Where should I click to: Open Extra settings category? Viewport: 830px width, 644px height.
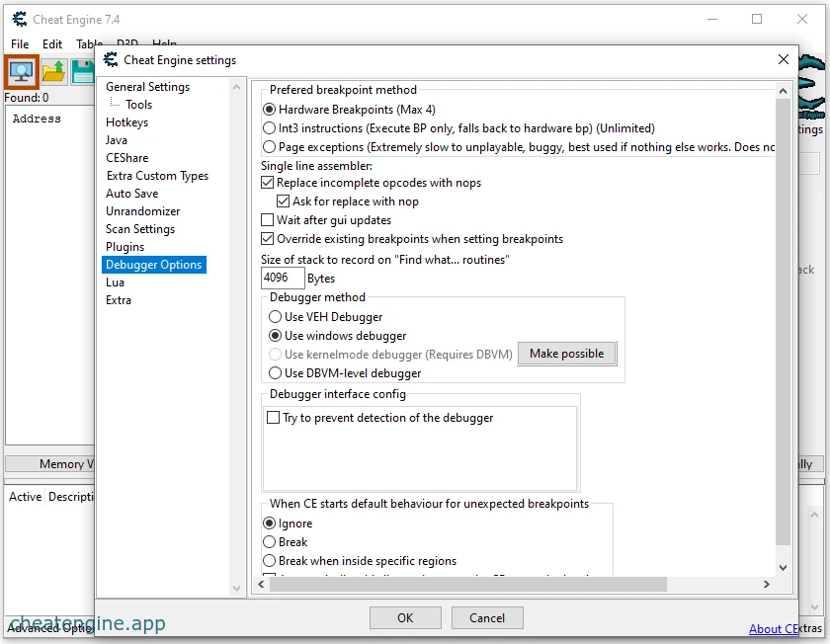pyautogui.click(x=118, y=300)
